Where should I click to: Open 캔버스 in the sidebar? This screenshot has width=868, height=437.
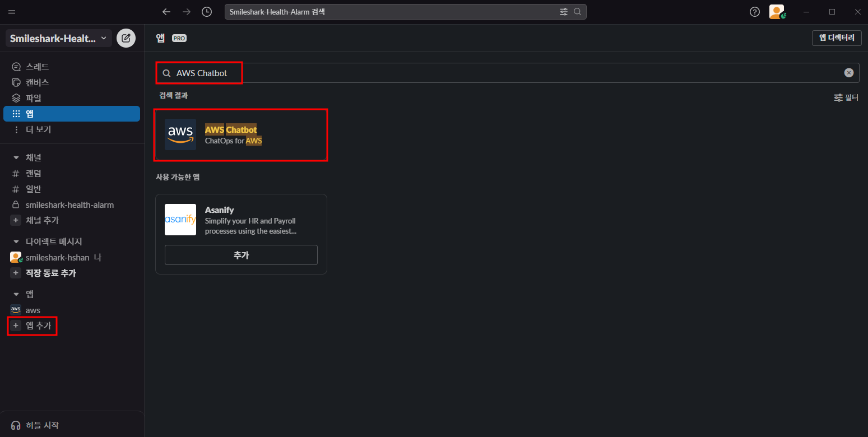pyautogui.click(x=37, y=82)
